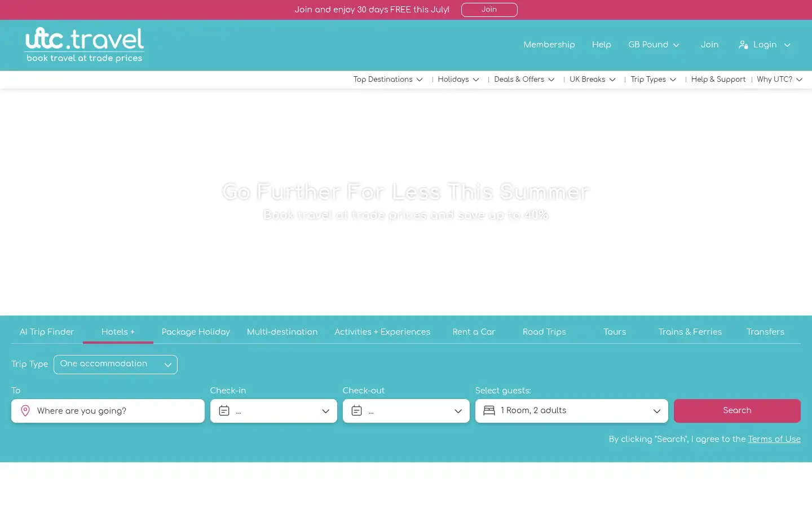Click the Join button in the promo banner
Image resolution: width=812 pixels, height=508 pixels.
pos(489,10)
